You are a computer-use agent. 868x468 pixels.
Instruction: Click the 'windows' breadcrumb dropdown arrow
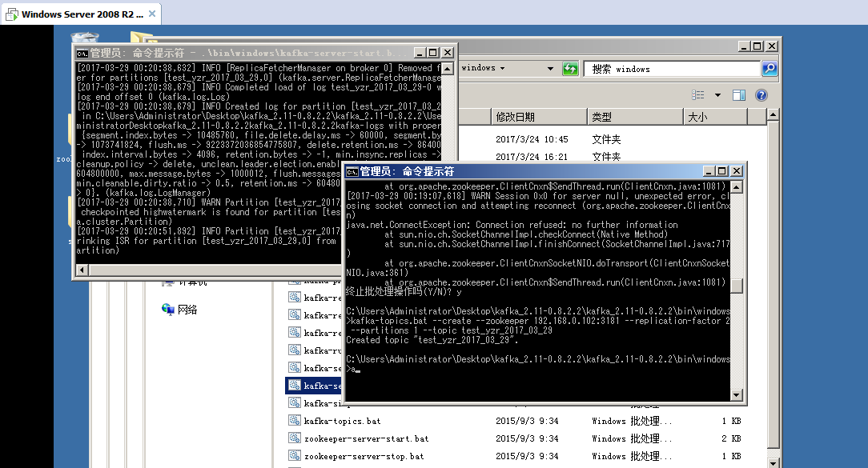[x=502, y=69]
